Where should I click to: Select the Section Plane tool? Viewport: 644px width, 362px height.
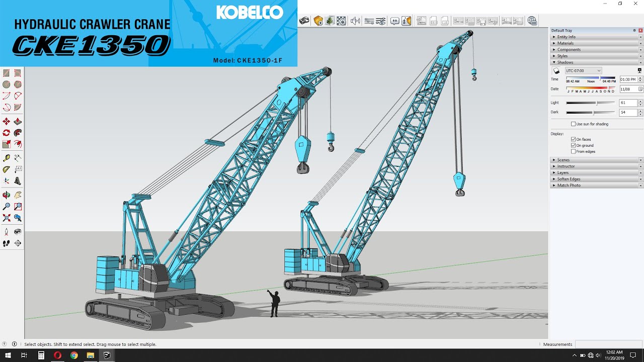pyautogui.click(x=18, y=243)
